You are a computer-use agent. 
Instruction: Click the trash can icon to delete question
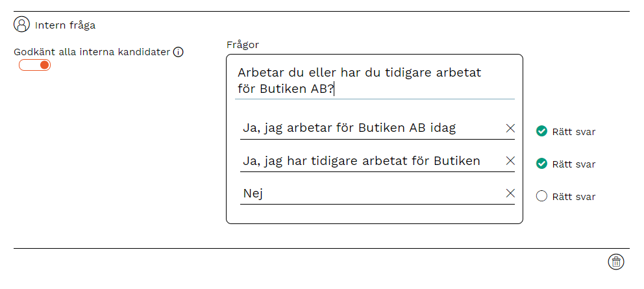pos(616,262)
